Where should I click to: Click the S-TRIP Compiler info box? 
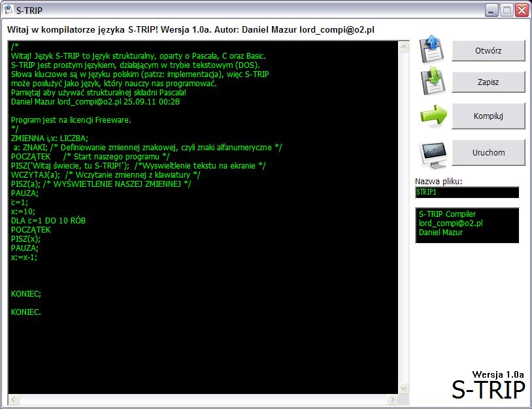click(467, 225)
